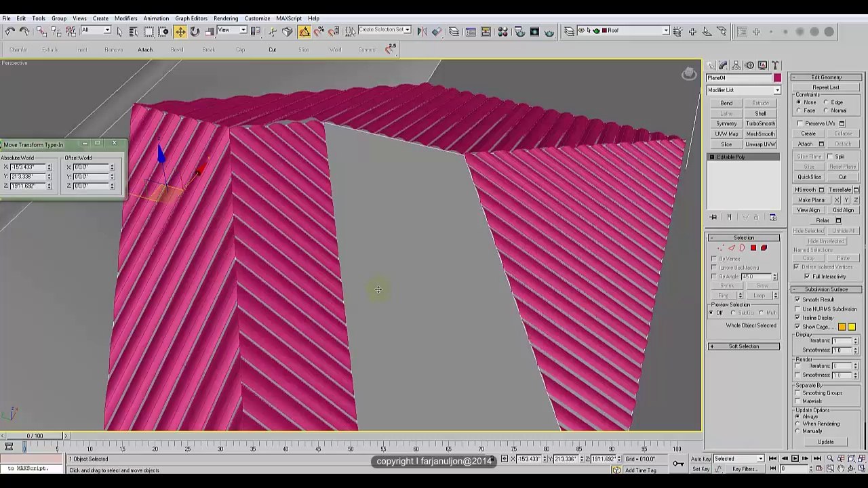
Task: Select the Edge constraint radio button
Action: click(827, 102)
